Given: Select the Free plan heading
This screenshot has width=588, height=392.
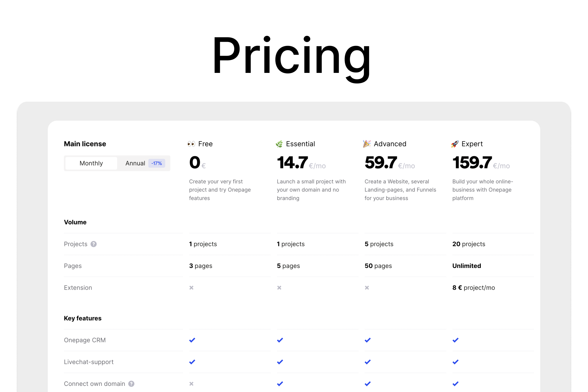Looking at the screenshot, I should pos(205,144).
